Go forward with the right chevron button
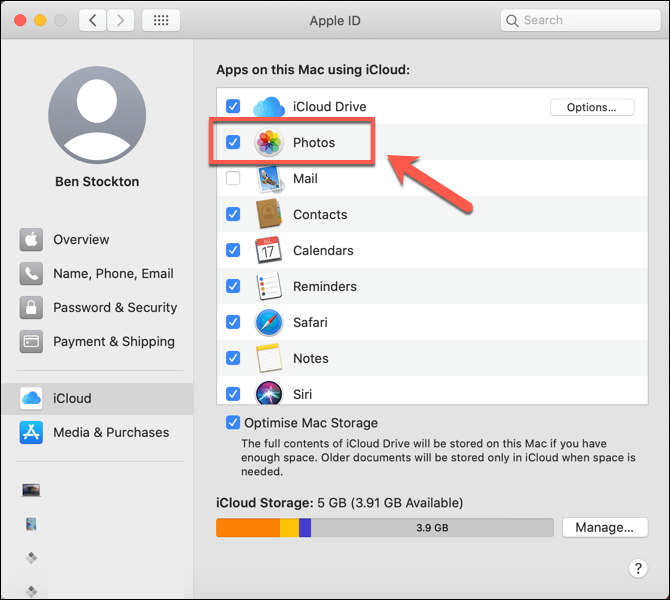 click(x=120, y=20)
